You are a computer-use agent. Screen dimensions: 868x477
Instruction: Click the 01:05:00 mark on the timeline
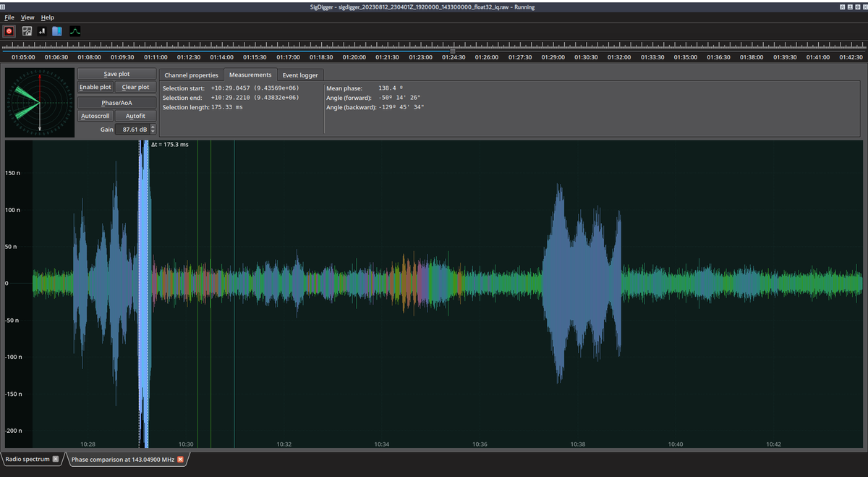(23, 56)
